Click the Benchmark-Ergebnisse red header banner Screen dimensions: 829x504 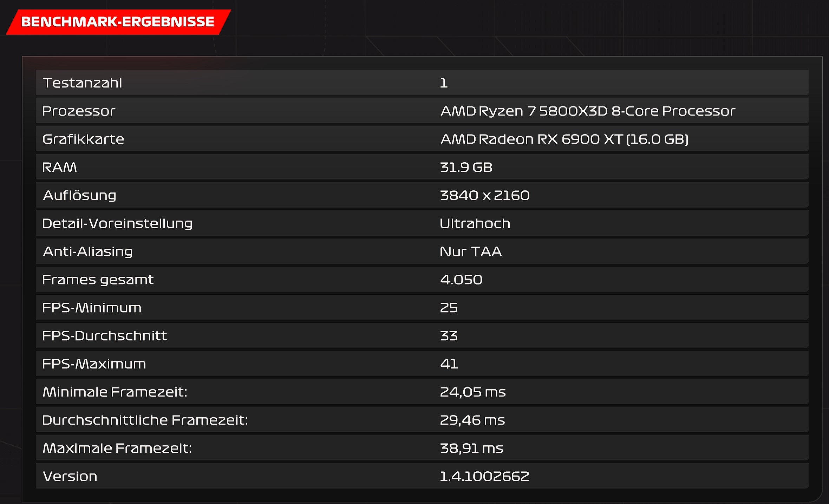[x=118, y=22]
